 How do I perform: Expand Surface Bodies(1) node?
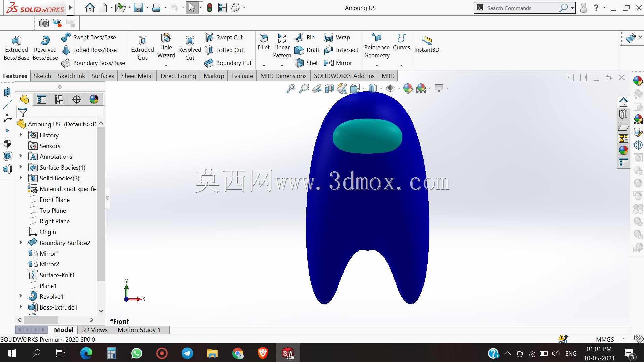click(x=21, y=167)
